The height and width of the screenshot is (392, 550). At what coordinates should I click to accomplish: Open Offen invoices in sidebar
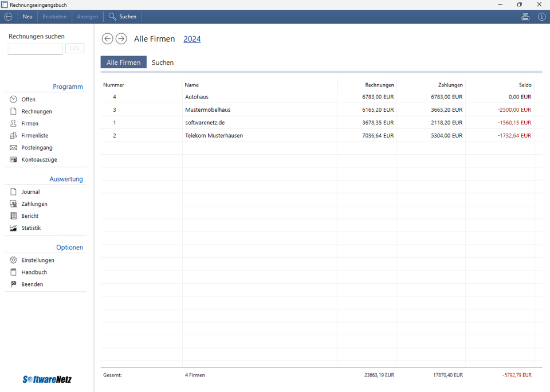pyautogui.click(x=28, y=100)
